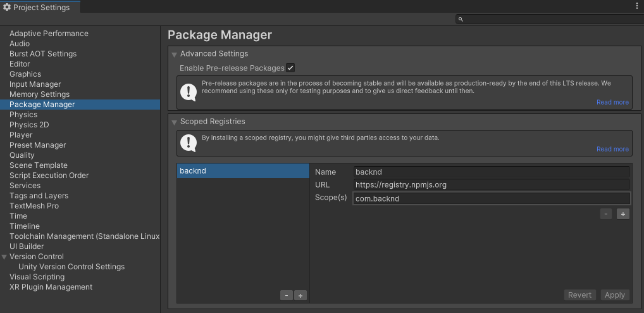Click the settings search field
This screenshot has height=313, width=644.
tap(548, 20)
